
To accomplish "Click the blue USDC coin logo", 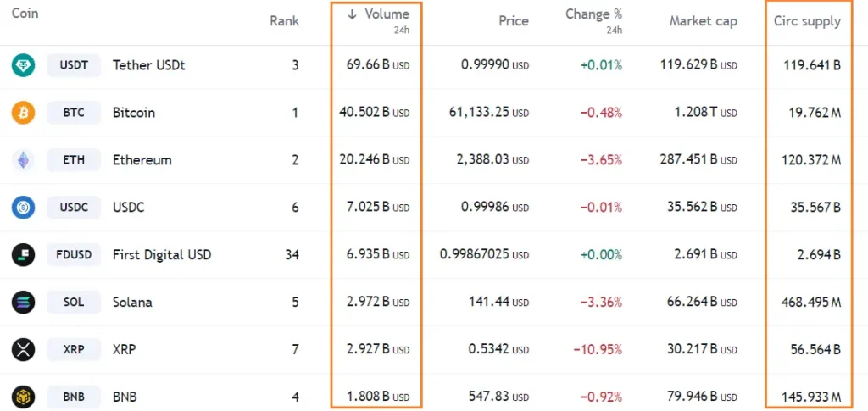I will pos(23,208).
